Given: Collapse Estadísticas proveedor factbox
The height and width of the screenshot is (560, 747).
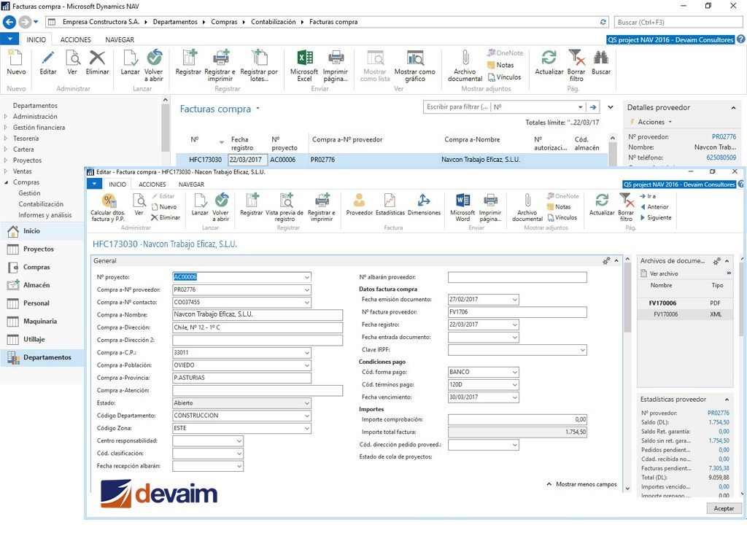Looking at the screenshot, I should coord(727,400).
